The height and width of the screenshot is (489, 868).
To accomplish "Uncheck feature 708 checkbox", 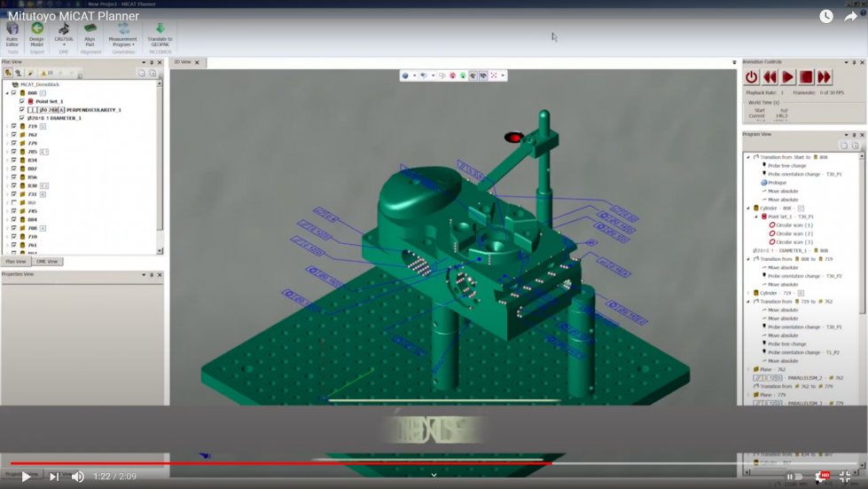I will click(14, 227).
